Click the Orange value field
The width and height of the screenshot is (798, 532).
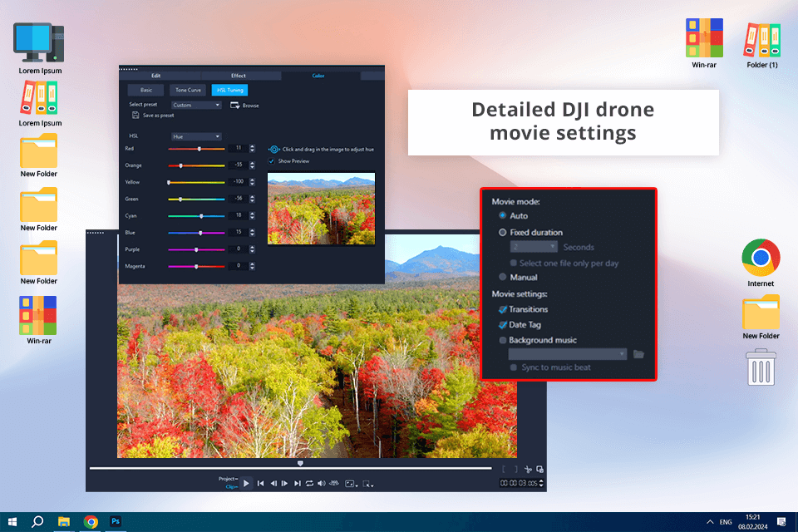tap(239, 165)
